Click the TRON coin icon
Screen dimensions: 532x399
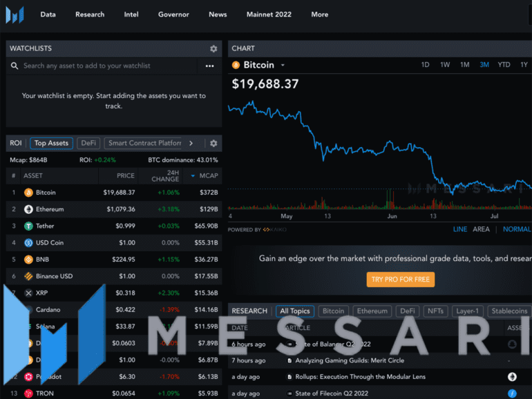(28, 393)
